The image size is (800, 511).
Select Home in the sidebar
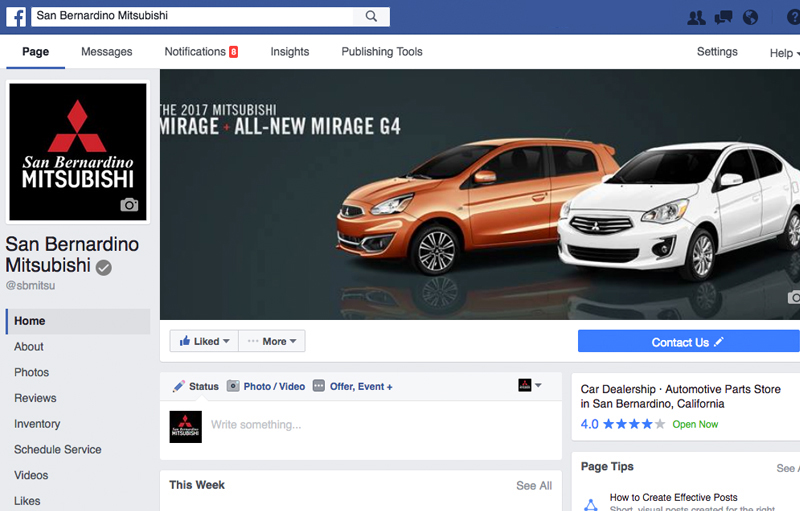(78, 321)
